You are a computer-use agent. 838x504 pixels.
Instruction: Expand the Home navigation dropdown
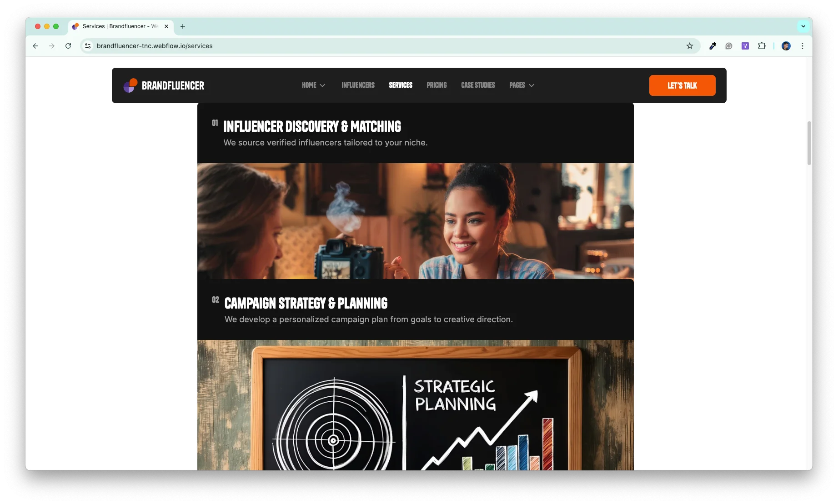pos(313,85)
